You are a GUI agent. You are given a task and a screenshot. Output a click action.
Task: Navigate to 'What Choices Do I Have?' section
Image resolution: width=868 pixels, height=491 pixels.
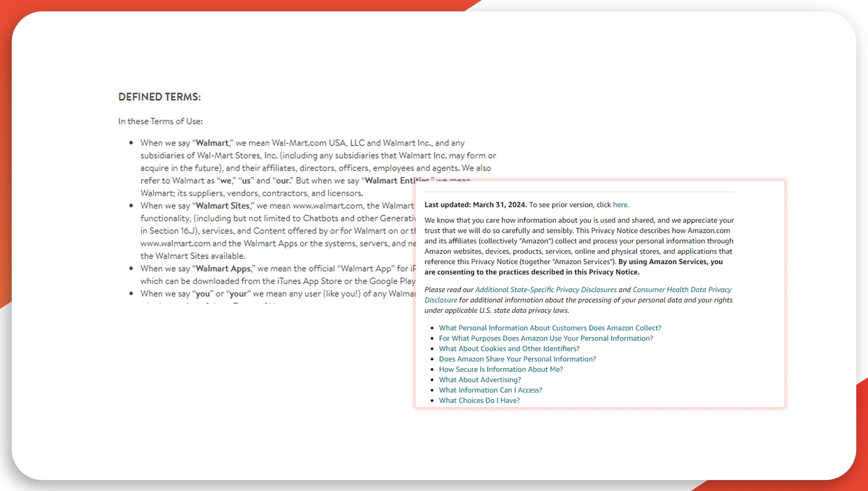[x=479, y=400]
